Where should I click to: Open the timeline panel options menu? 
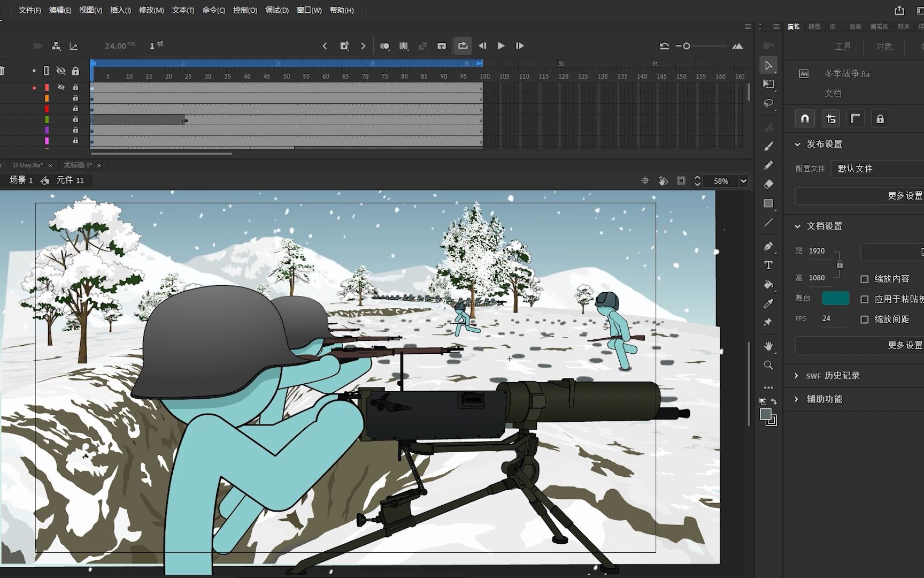[x=748, y=26]
